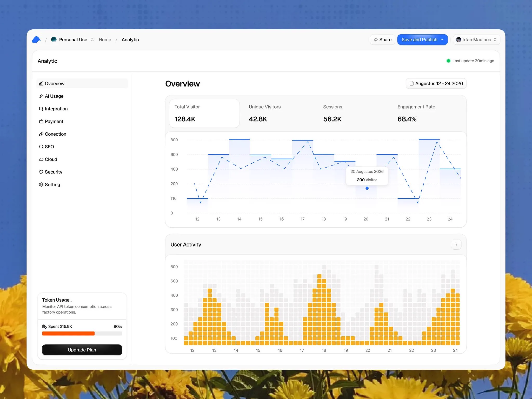
Task: Click the 128.4K total visitor value
Action: [x=185, y=119]
